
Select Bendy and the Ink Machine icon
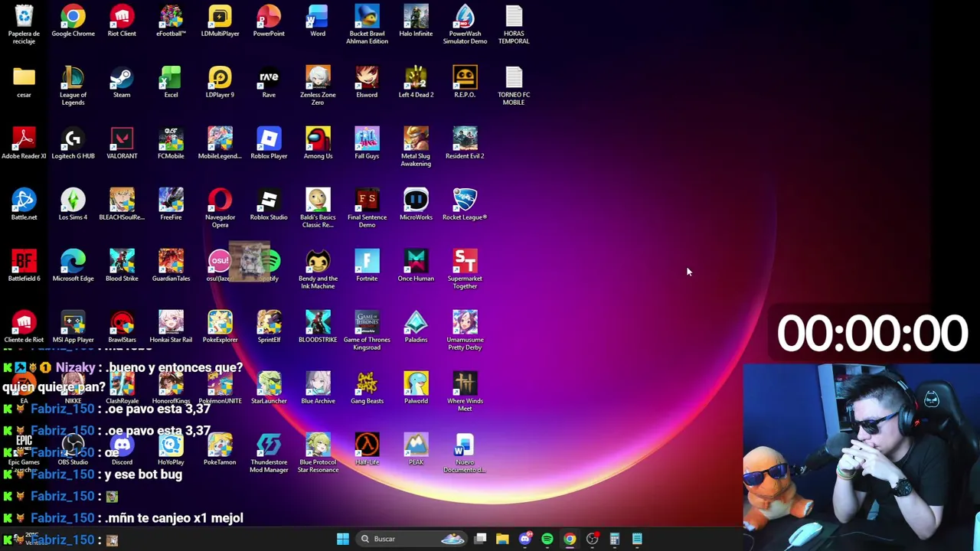[x=318, y=269]
